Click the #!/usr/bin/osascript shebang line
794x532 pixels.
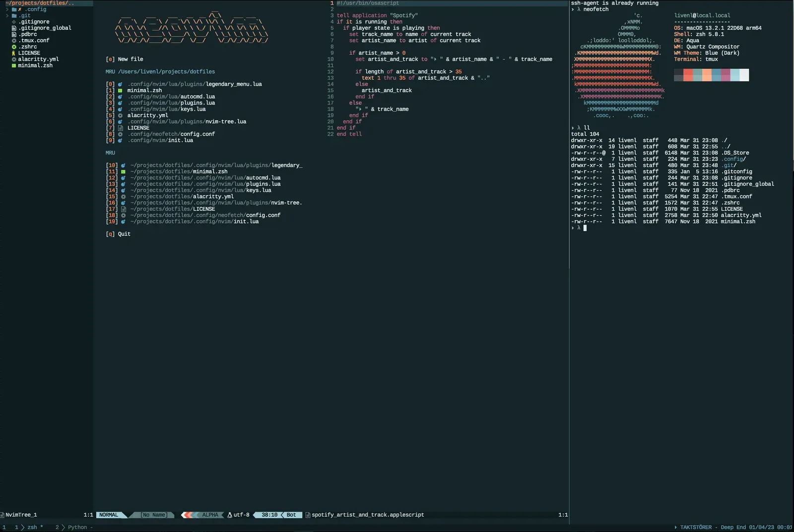(x=368, y=3)
